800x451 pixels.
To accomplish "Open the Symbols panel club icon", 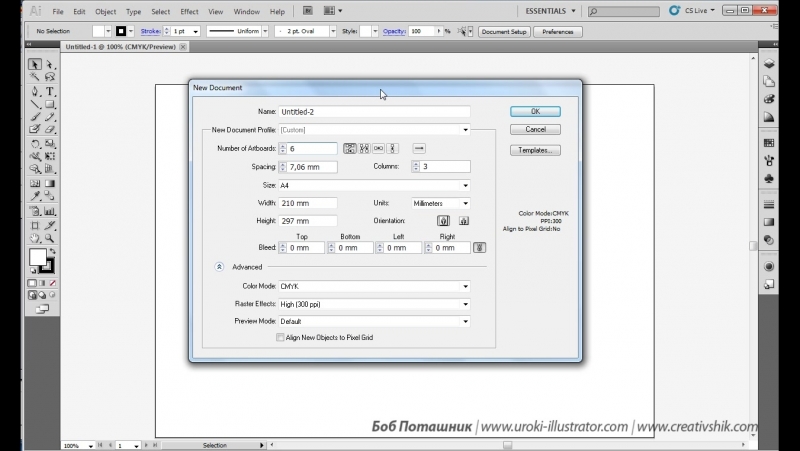I will (769, 178).
